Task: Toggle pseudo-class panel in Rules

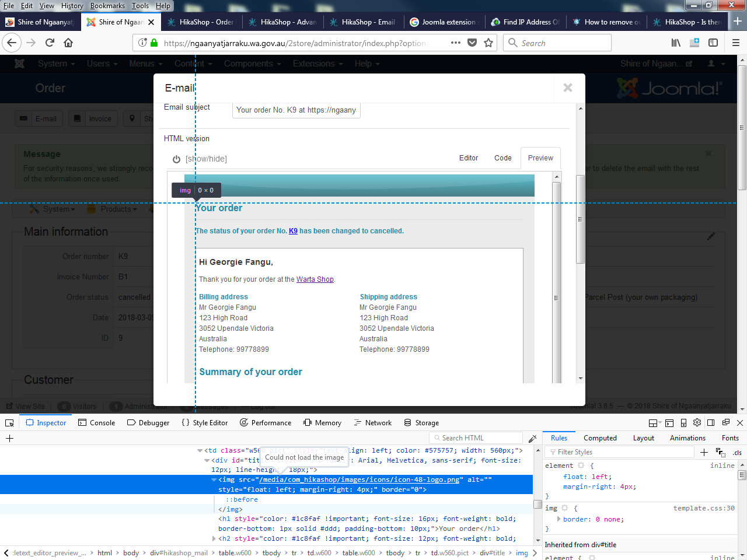Action: tap(721, 452)
